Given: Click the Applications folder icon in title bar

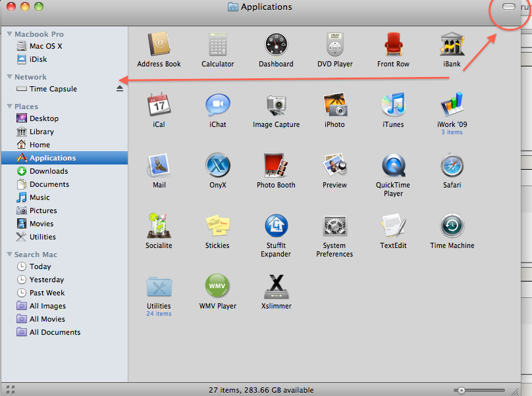Looking at the screenshot, I should 233,7.
